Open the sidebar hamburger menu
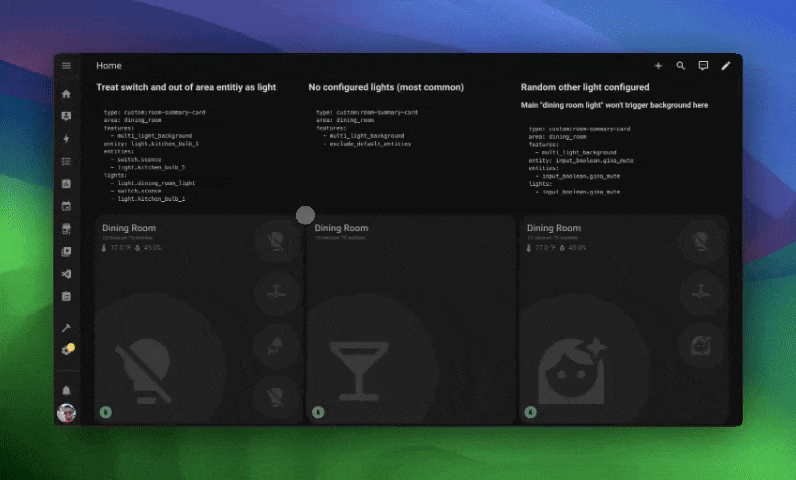The image size is (796, 480). (66, 66)
